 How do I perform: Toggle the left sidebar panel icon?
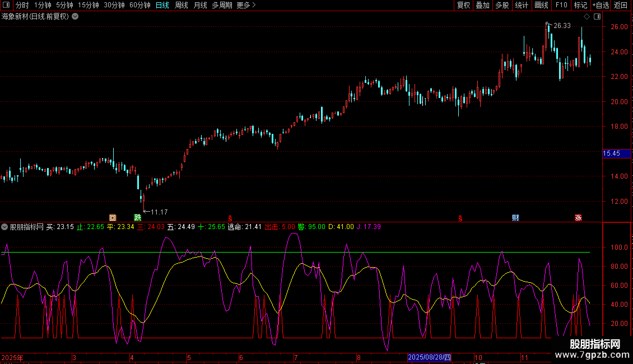click(6, 6)
